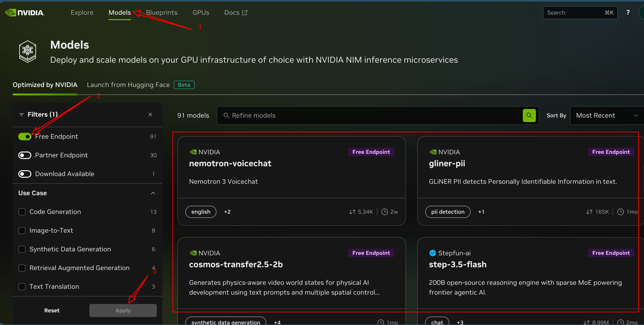This screenshot has height=325, width=644.
Task: Click the english tag chip
Action: tap(201, 212)
